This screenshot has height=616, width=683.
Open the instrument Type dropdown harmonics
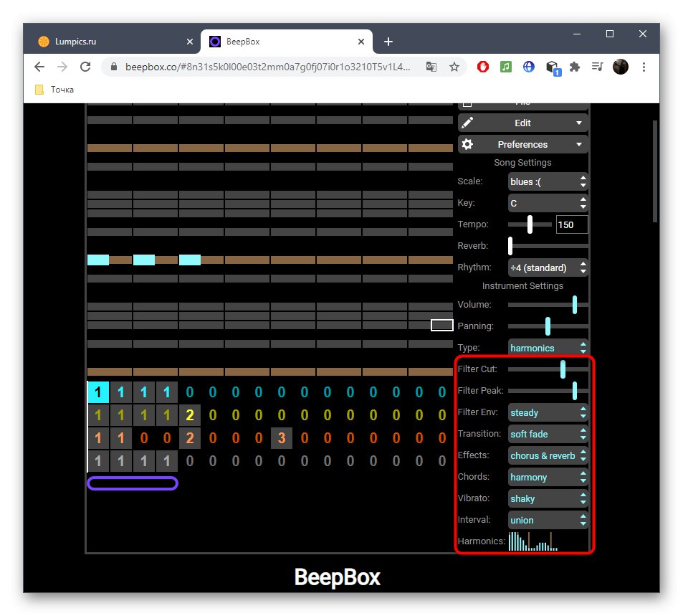point(548,348)
